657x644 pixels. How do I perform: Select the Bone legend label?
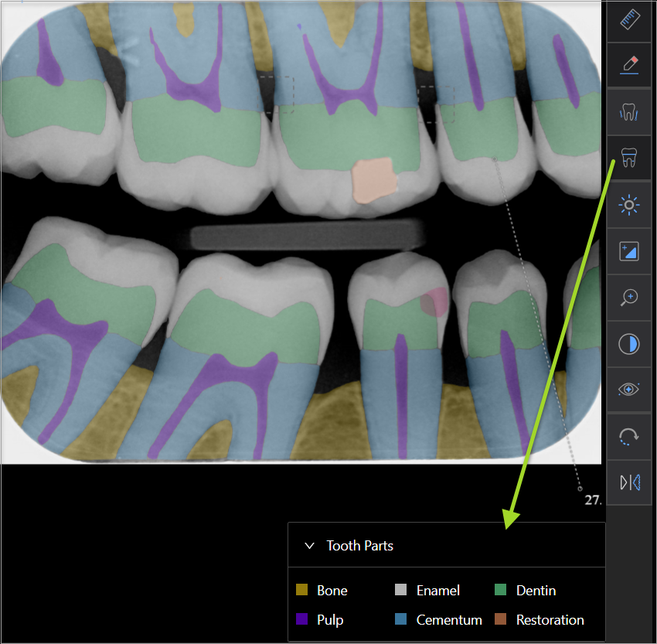tap(332, 591)
